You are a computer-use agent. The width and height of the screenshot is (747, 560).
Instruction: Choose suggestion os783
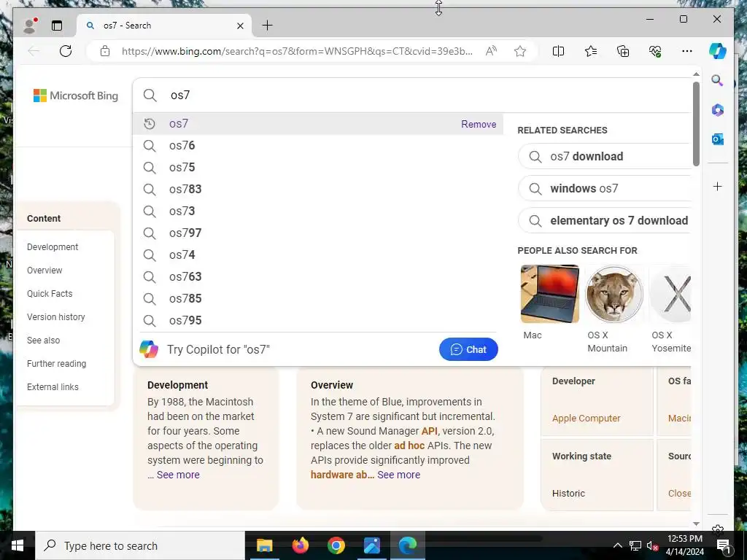click(x=318, y=190)
